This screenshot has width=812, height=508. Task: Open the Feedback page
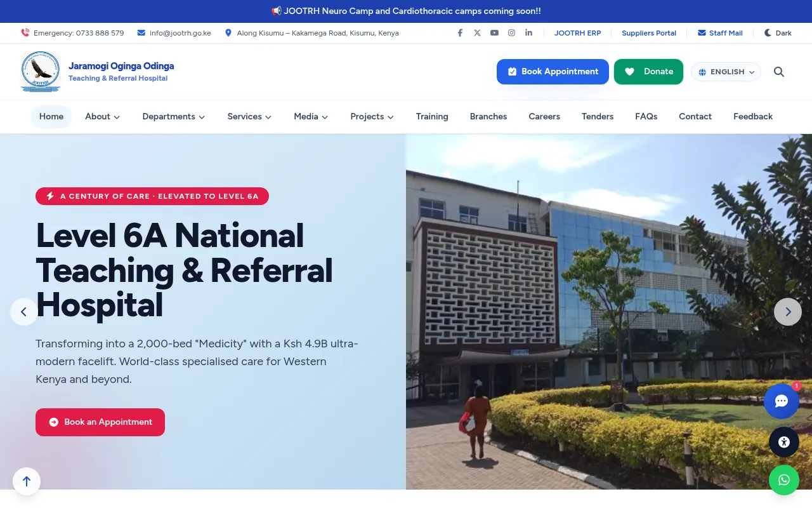[x=753, y=117]
